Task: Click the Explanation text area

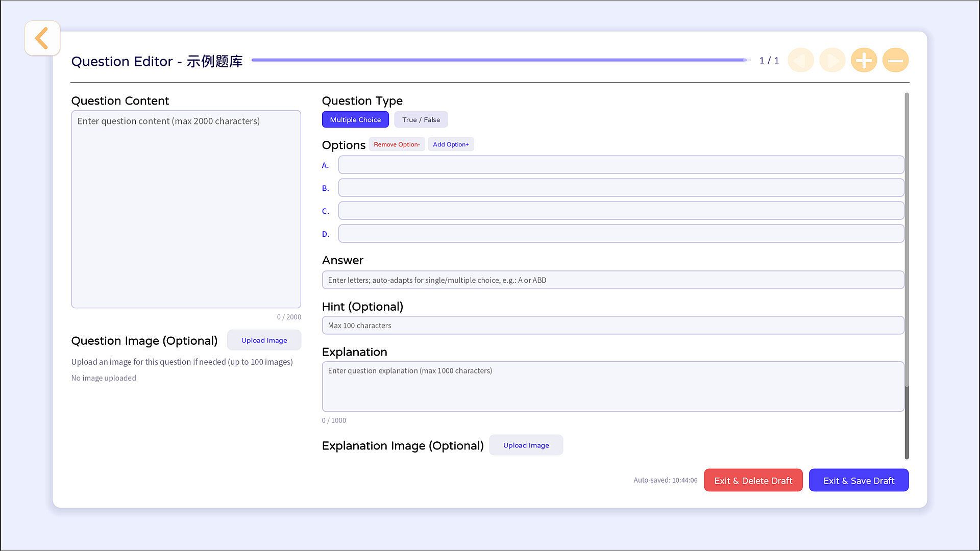Action: tap(613, 387)
